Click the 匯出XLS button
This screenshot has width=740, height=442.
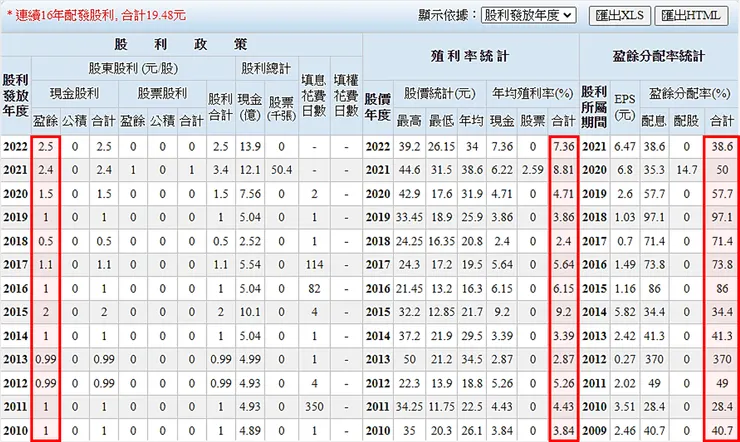(x=620, y=16)
